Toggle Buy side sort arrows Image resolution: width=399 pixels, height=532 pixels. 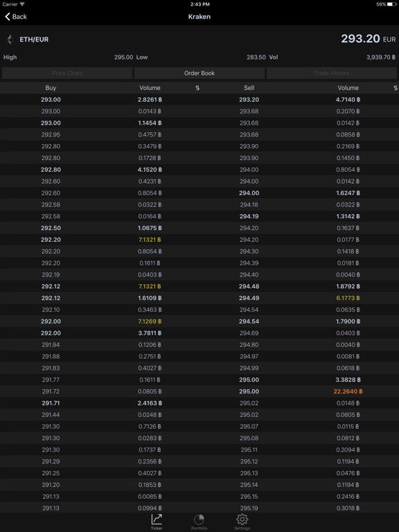(x=197, y=88)
